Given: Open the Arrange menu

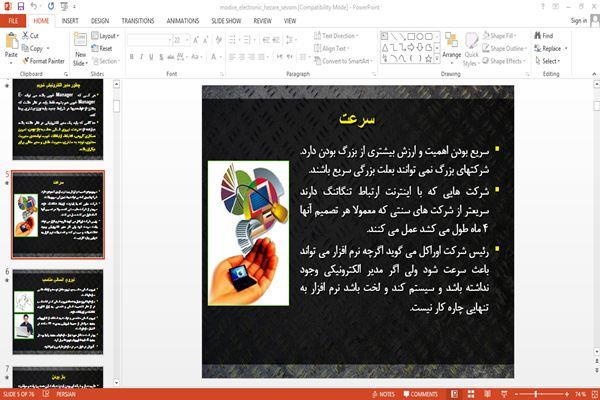Looking at the screenshot, I should 452,47.
